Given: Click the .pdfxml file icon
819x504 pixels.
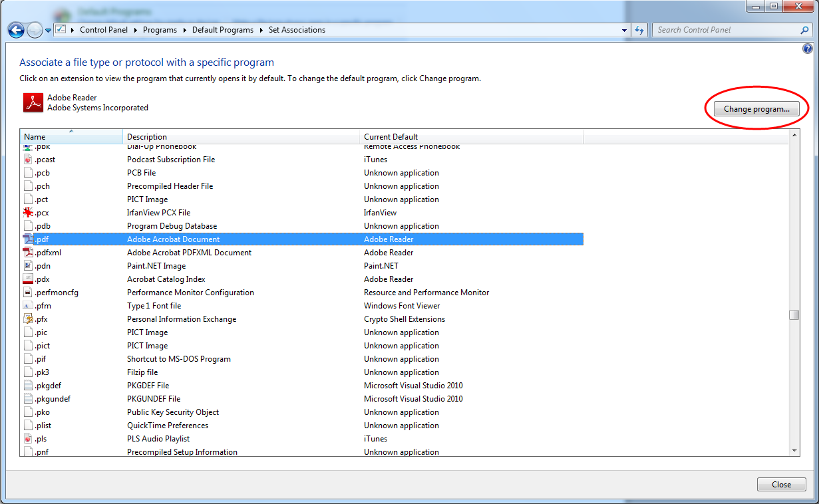Looking at the screenshot, I should (x=28, y=253).
